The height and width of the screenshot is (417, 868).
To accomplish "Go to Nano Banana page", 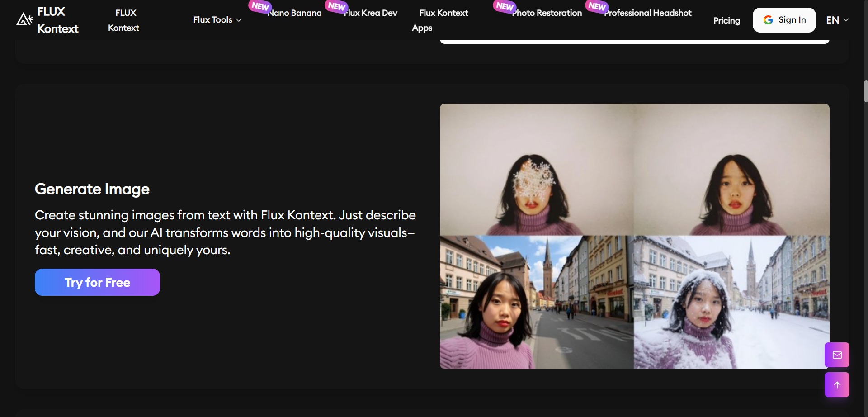I will point(295,13).
